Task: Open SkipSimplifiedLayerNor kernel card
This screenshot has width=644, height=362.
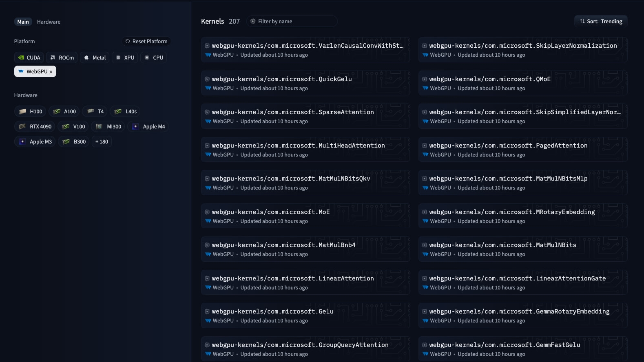Action: 523,116
